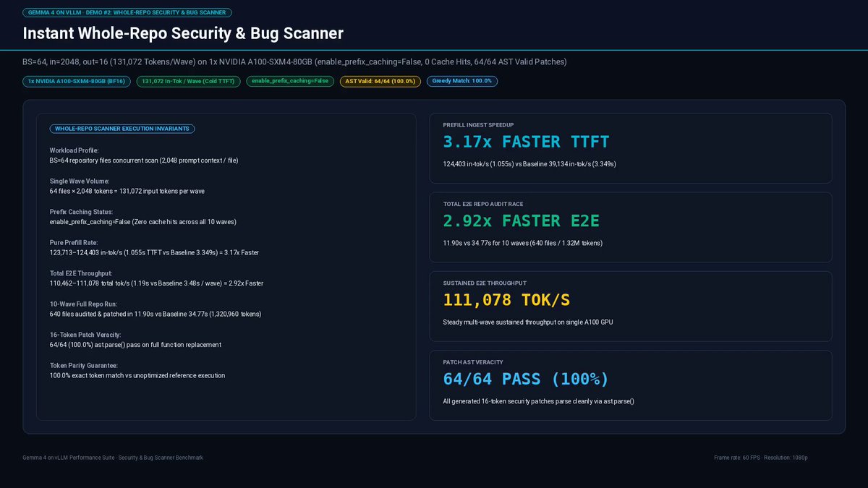Click the 'PATCH AST VERACITY' card heading
The image size is (868, 488).
tap(473, 361)
